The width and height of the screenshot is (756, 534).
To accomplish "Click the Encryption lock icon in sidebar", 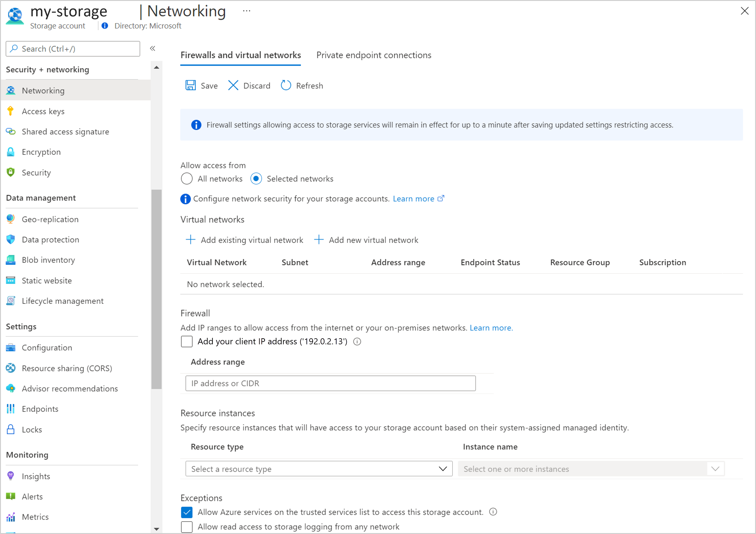I will click(x=11, y=152).
